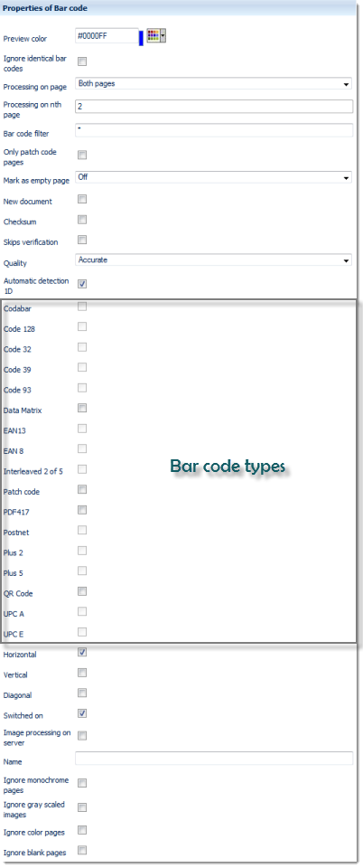This screenshot has width=363, height=868.
Task: Open the Processing on page dropdown
Action: 213,84
